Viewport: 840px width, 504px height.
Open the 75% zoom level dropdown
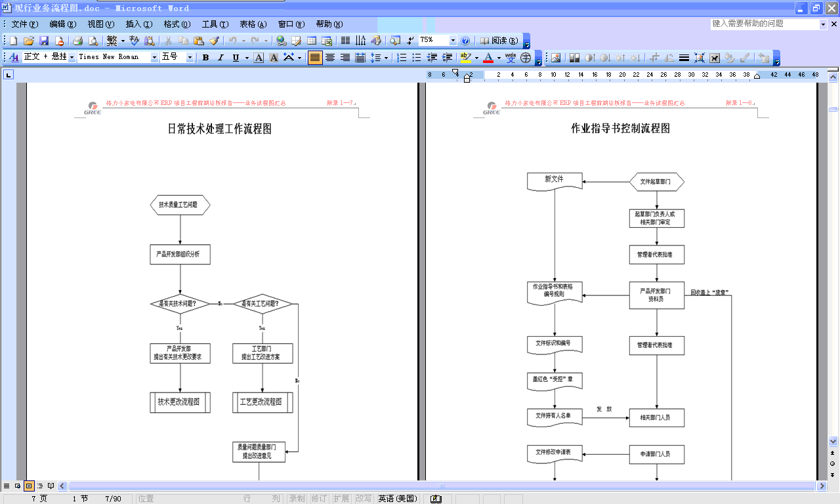pyautogui.click(x=452, y=41)
